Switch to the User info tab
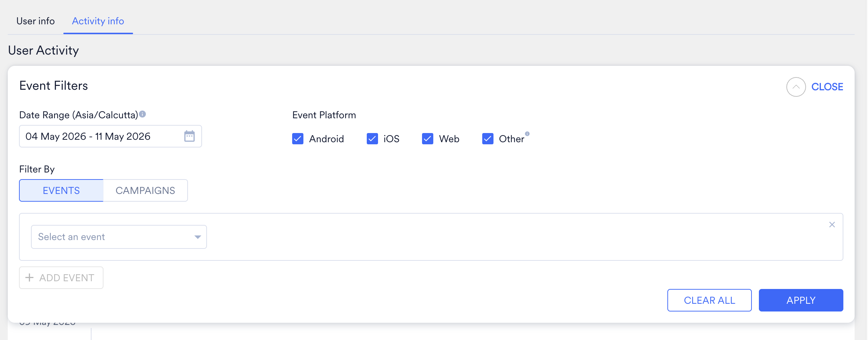 [x=36, y=21]
